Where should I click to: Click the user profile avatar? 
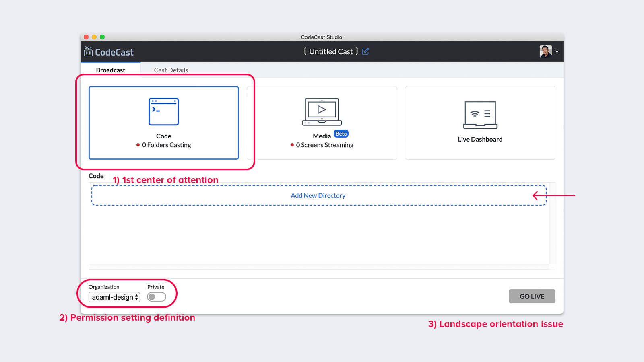click(545, 51)
